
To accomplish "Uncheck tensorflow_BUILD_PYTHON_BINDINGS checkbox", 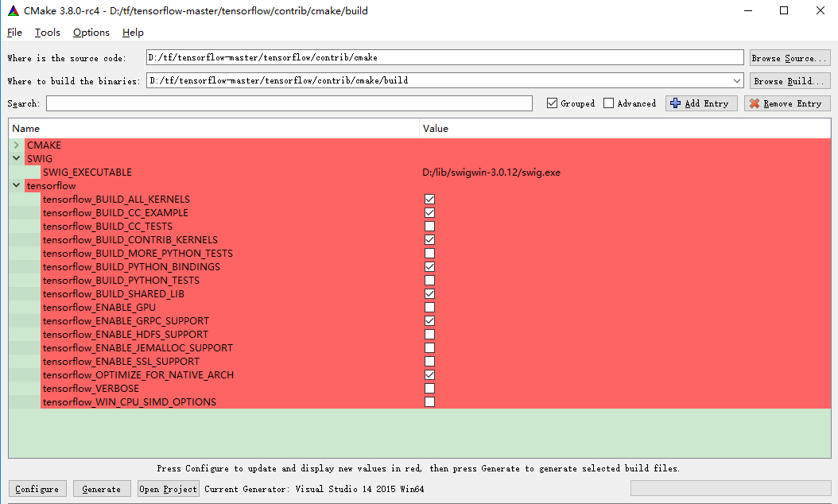I will pos(429,266).
